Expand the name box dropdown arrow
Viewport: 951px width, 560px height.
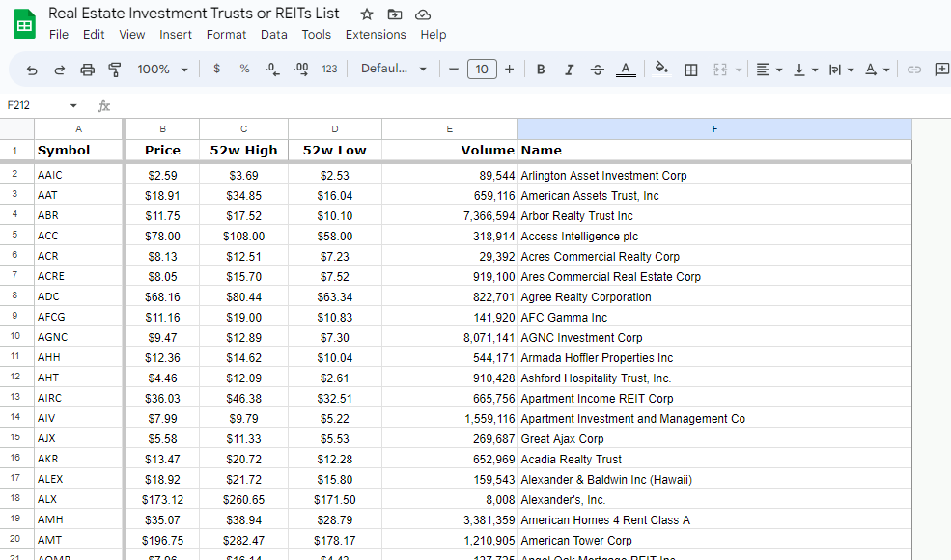(x=73, y=105)
